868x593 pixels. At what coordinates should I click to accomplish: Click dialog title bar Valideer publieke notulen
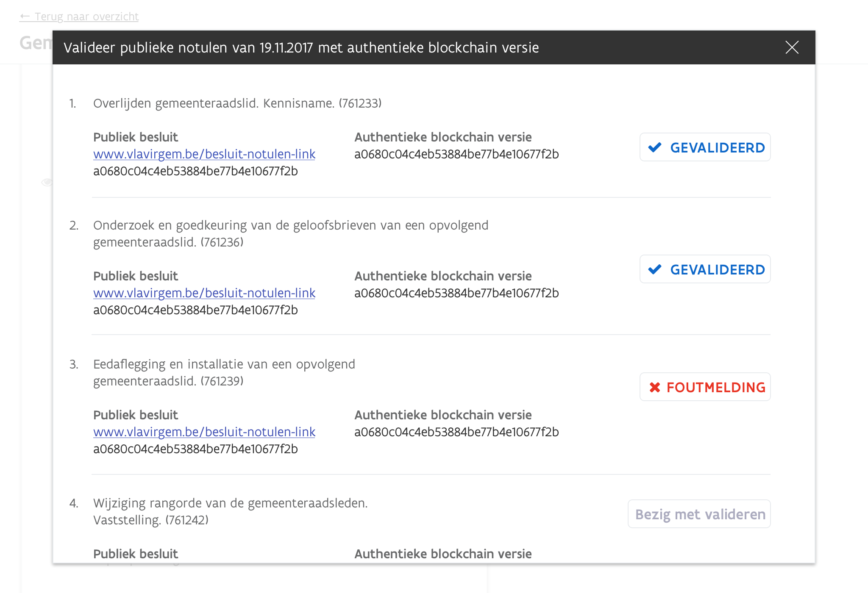tap(301, 47)
